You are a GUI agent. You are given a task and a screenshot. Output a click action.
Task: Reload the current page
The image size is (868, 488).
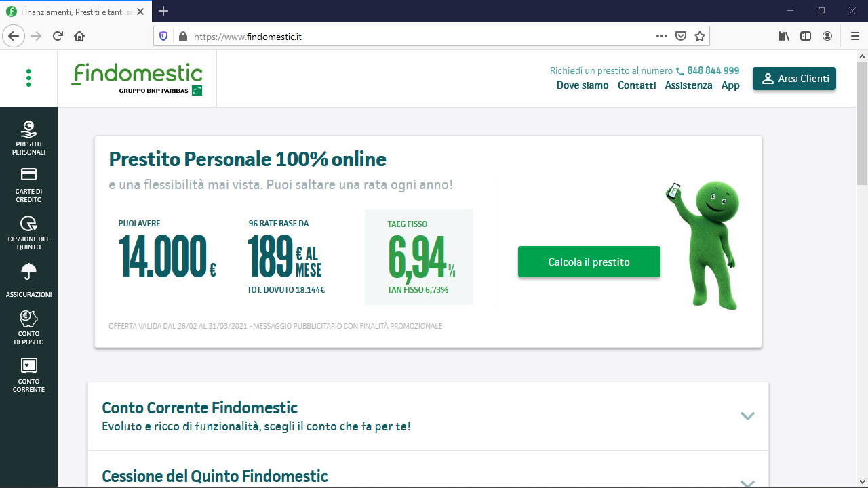(58, 36)
